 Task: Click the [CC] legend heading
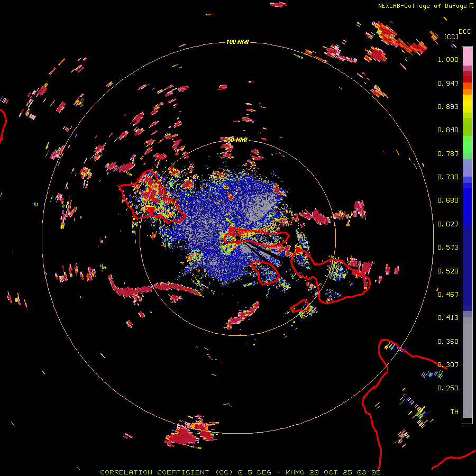pyautogui.click(x=451, y=36)
